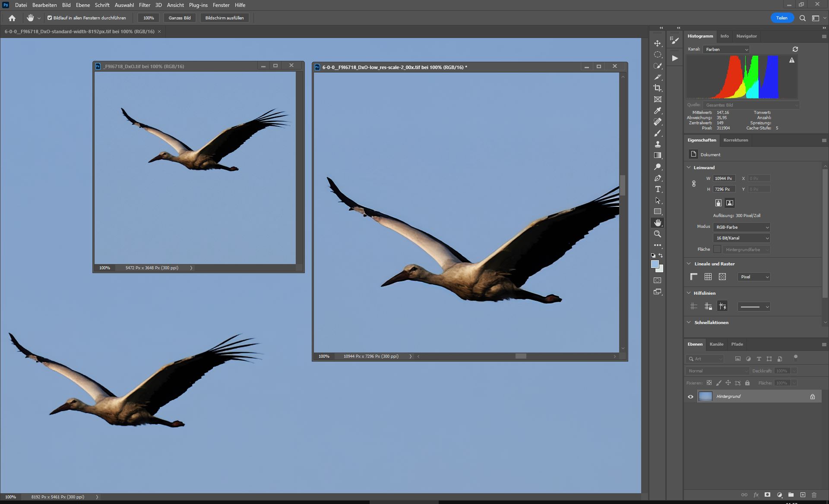The height and width of the screenshot is (504, 829).
Task: Select the Crop tool
Action: click(657, 88)
